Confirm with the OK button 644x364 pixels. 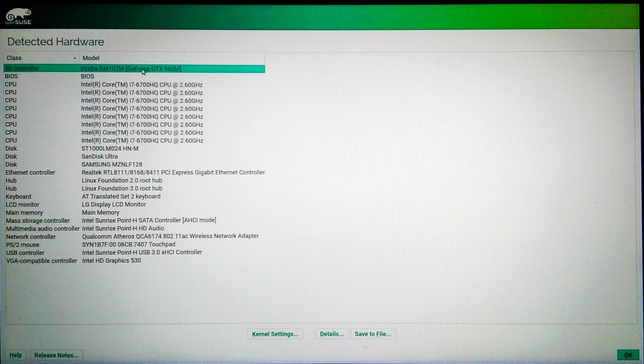click(628, 355)
